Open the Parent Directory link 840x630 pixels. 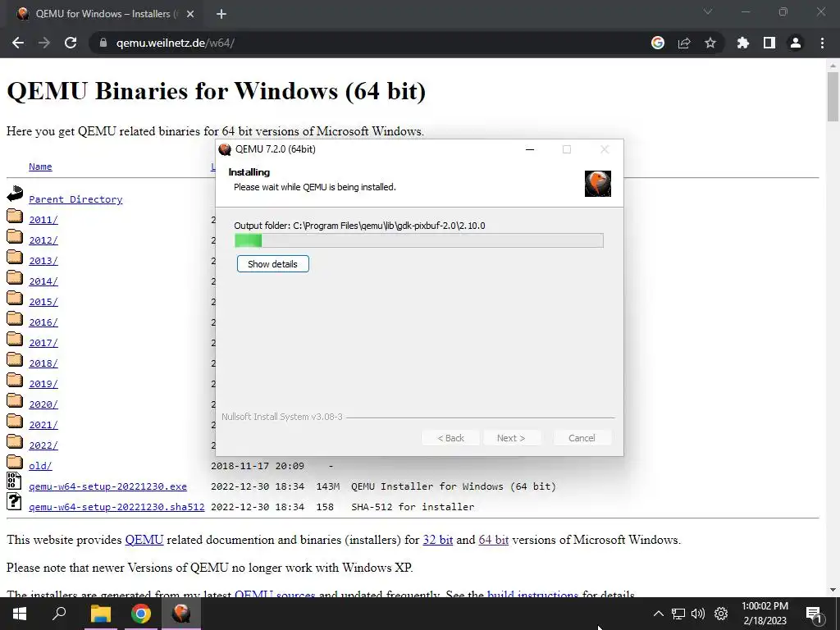point(75,199)
